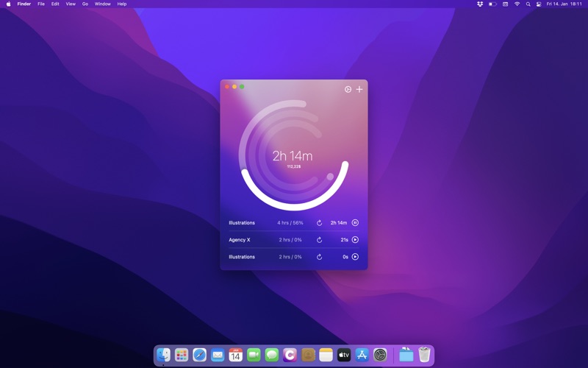Click the round knob on inner progress ring
Viewport: 588px width, 368px height.
click(x=330, y=177)
